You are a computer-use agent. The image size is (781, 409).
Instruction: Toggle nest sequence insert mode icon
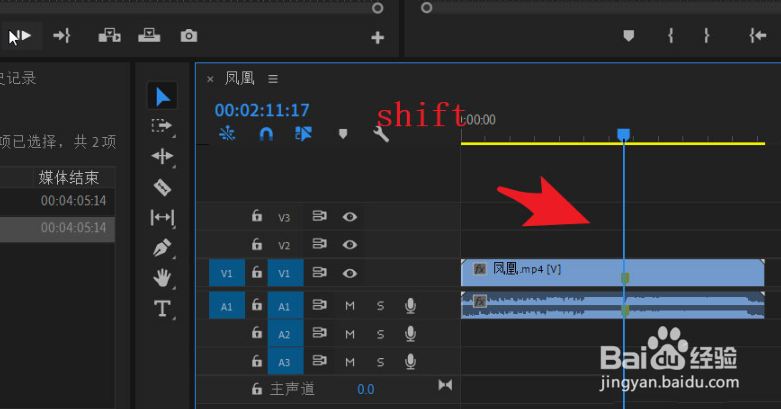click(227, 133)
